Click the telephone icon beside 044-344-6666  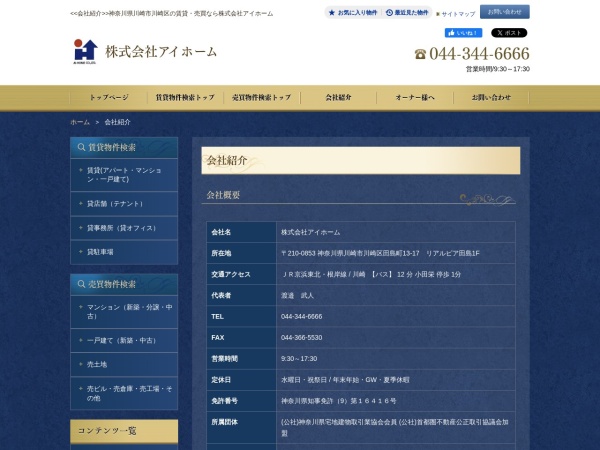point(420,54)
